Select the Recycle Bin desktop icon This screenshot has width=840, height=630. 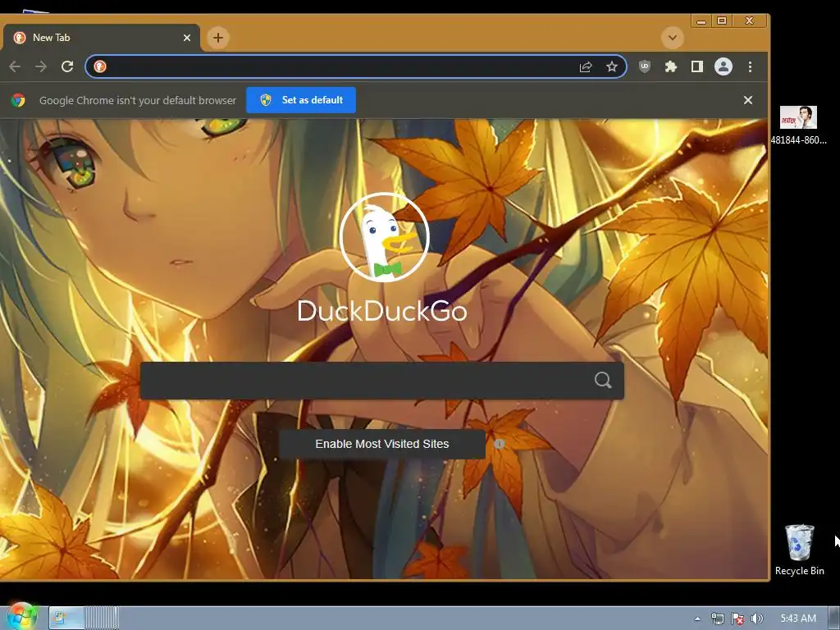(x=799, y=550)
